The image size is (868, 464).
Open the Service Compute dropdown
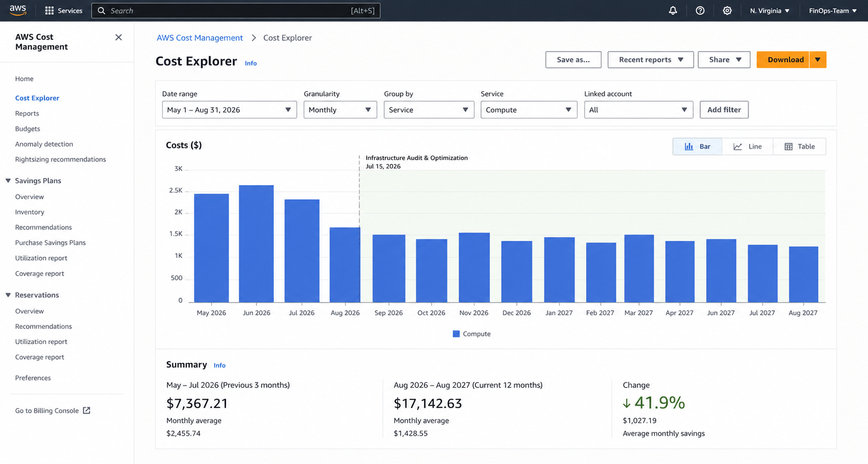[x=529, y=110]
